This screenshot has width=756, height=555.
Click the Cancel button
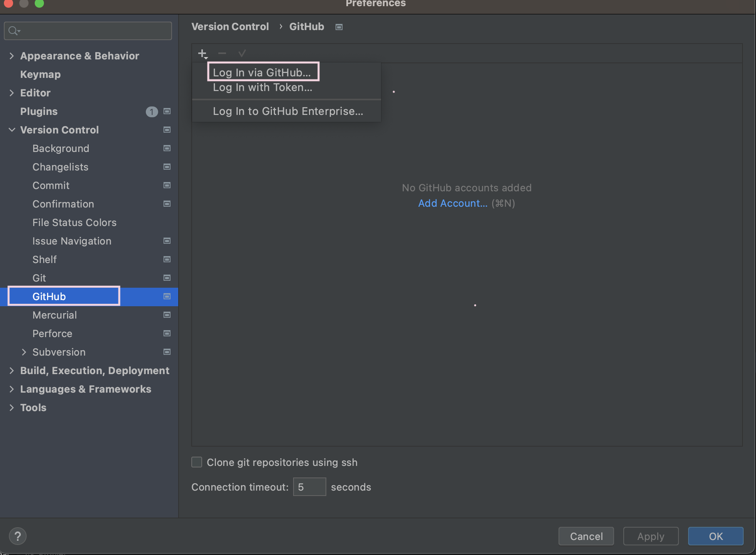pyautogui.click(x=586, y=536)
